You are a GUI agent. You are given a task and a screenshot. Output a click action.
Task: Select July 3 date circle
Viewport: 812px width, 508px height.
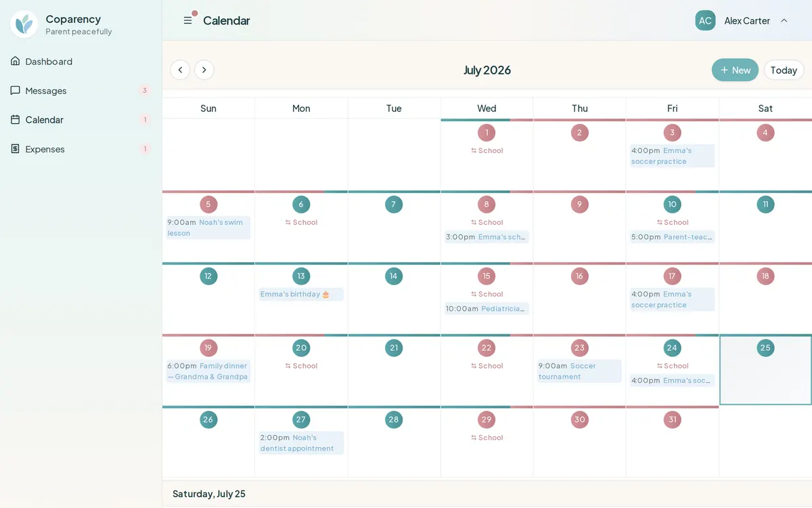pyautogui.click(x=672, y=133)
